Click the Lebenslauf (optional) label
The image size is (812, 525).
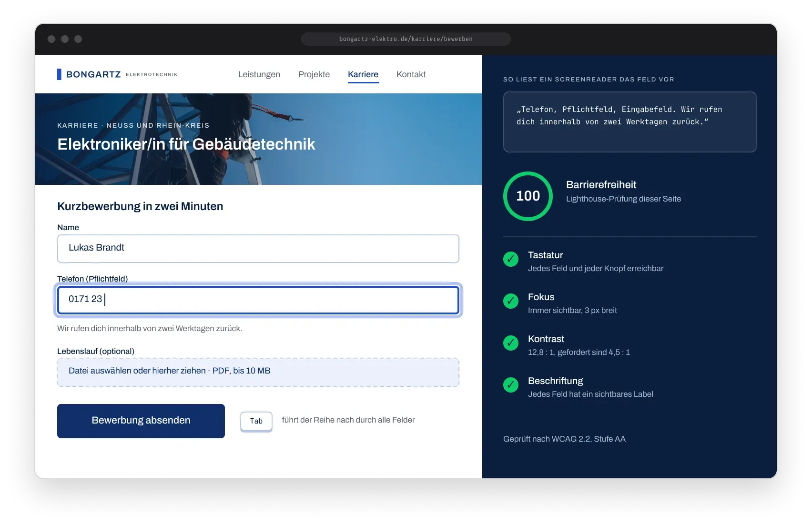point(96,351)
